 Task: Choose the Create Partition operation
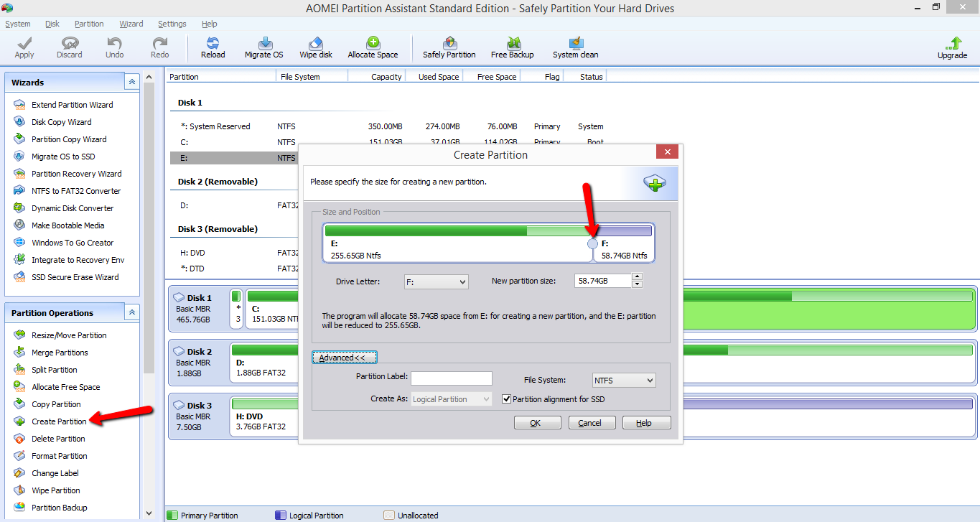pyautogui.click(x=59, y=421)
